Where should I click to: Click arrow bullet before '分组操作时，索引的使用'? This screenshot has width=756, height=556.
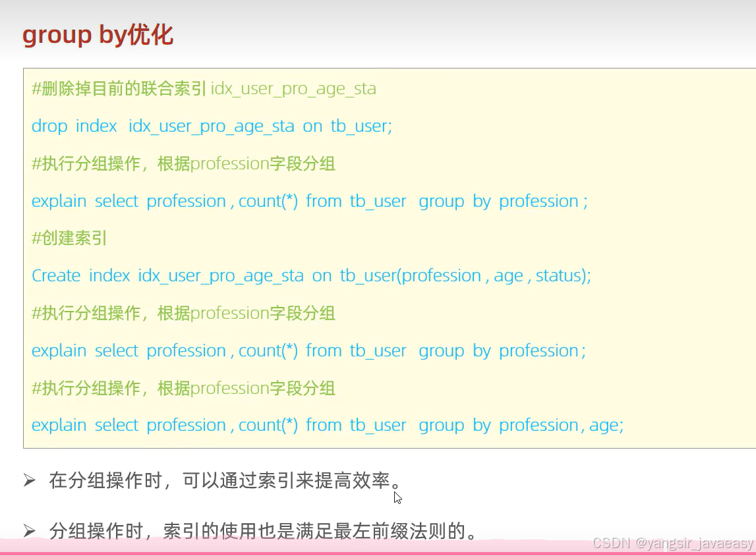tap(30, 531)
